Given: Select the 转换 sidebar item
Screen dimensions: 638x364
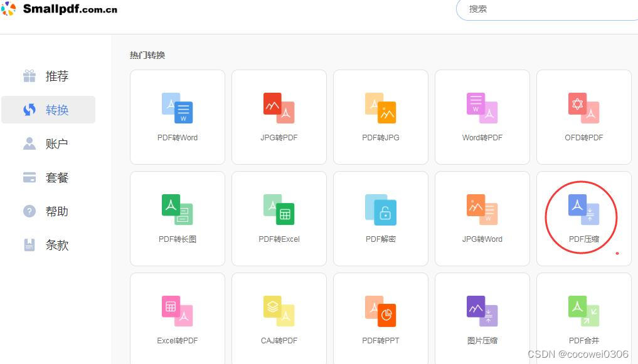Looking at the screenshot, I should click(x=48, y=110).
